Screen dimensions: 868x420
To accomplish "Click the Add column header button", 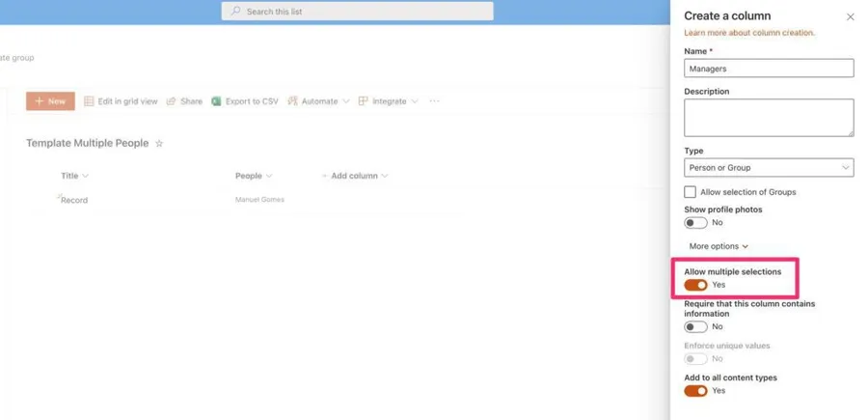I will pos(354,177).
